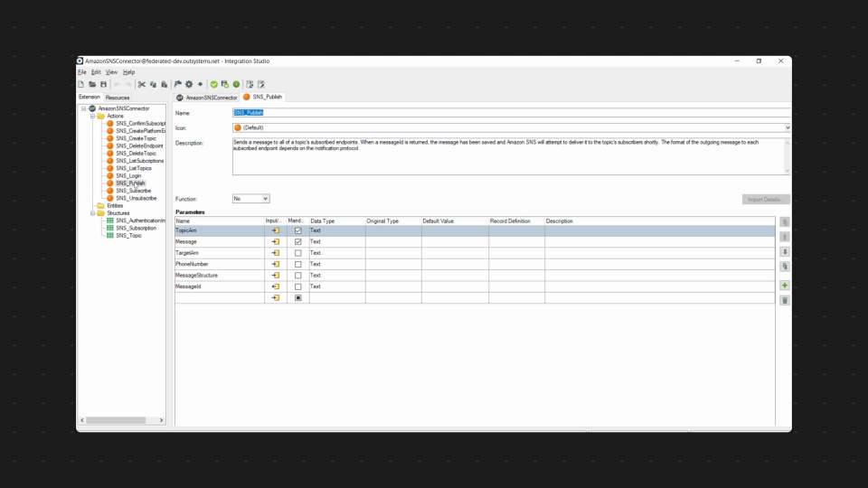The height and width of the screenshot is (488, 868).
Task: Verify the extension with the green check icon
Action: point(213,84)
